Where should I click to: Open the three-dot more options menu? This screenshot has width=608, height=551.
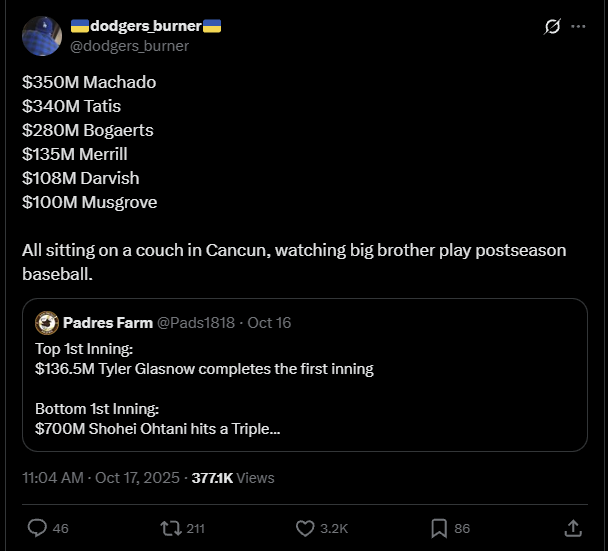pyautogui.click(x=578, y=27)
